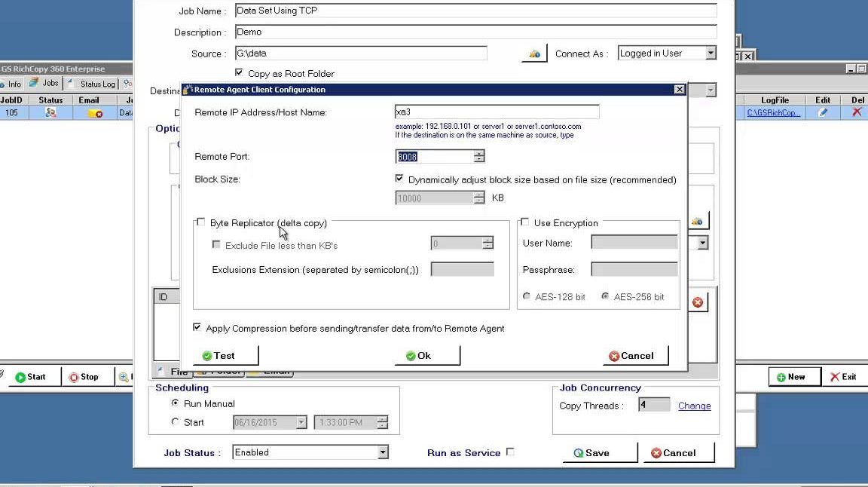Open the C:\GSRichCop... log file link
This screenshot has width=868, height=487.
tap(774, 113)
